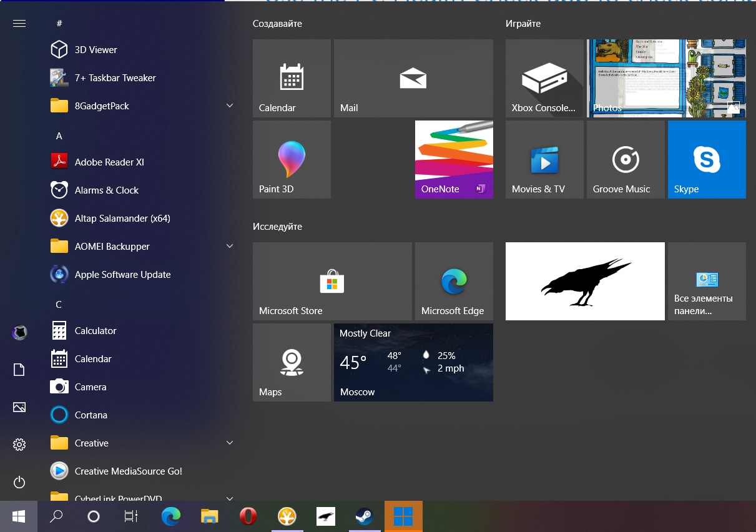756x532 pixels.
Task: Expand the 8GadgetPack folder
Action: (230, 106)
